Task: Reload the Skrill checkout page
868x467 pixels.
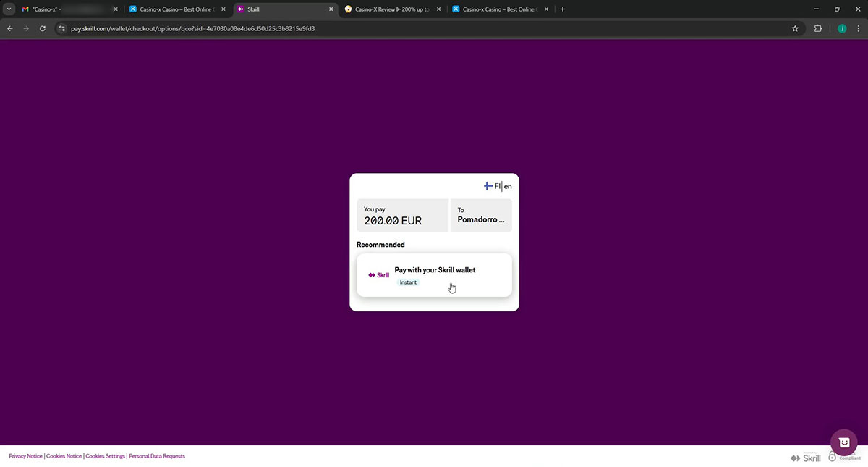Action: [43, 29]
